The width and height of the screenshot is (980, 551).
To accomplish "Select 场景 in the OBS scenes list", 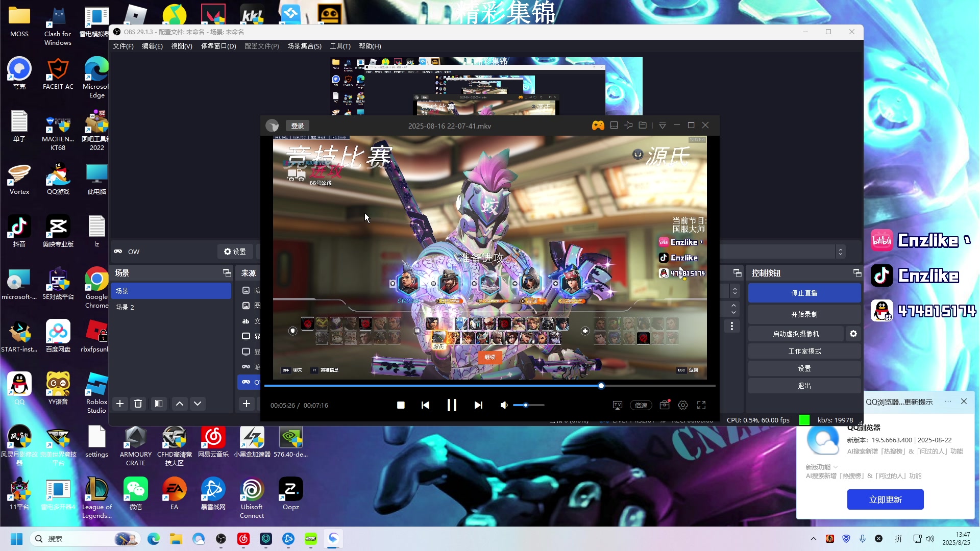I will pyautogui.click(x=171, y=291).
